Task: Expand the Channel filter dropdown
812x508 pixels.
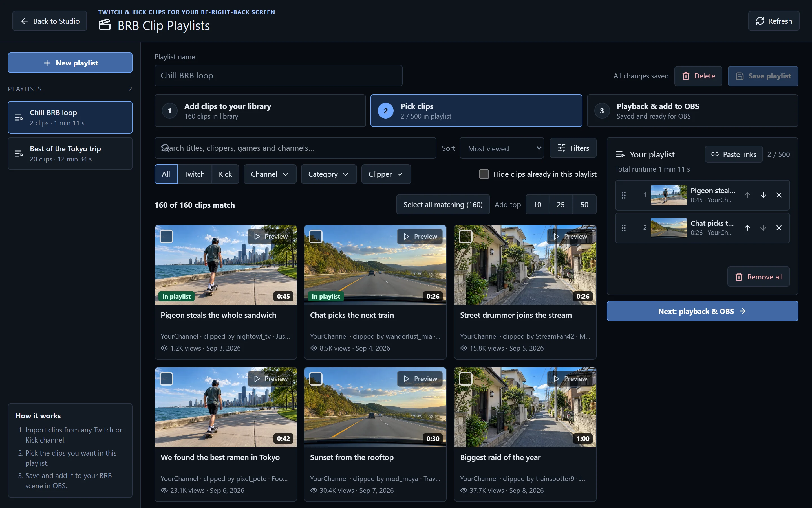Action: 270,174
